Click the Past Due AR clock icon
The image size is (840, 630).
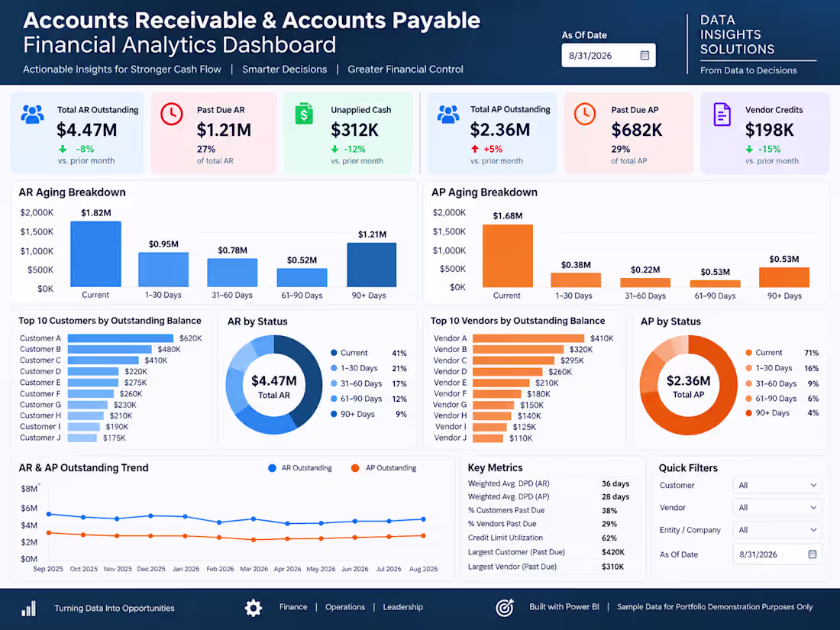(x=171, y=114)
